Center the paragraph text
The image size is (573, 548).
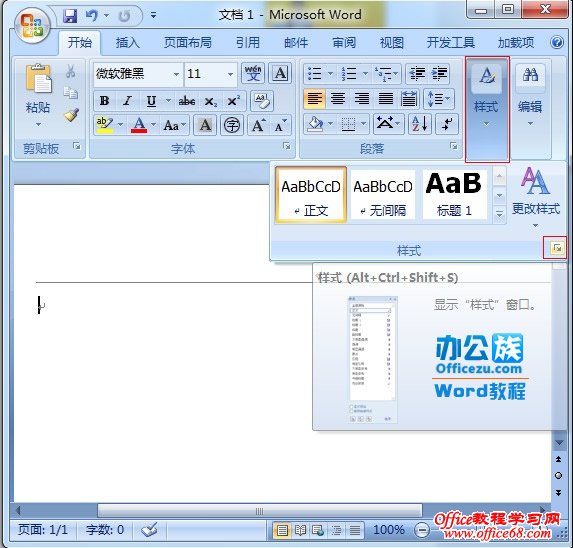pyautogui.click(x=338, y=99)
